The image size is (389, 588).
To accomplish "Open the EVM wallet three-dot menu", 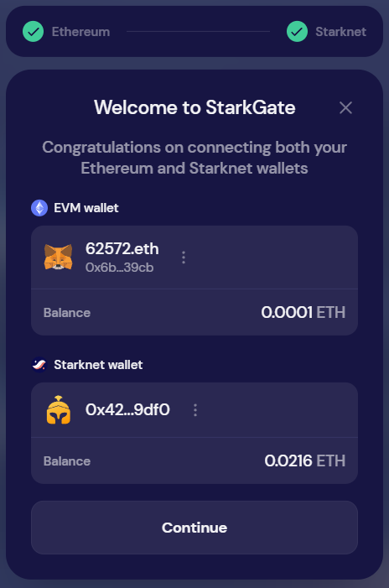I will coord(184,258).
